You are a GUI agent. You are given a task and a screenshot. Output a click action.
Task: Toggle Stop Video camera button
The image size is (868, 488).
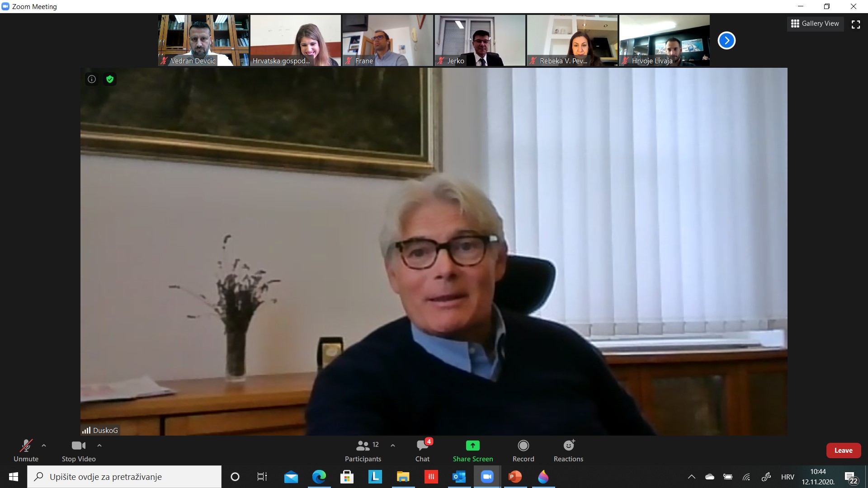(79, 450)
